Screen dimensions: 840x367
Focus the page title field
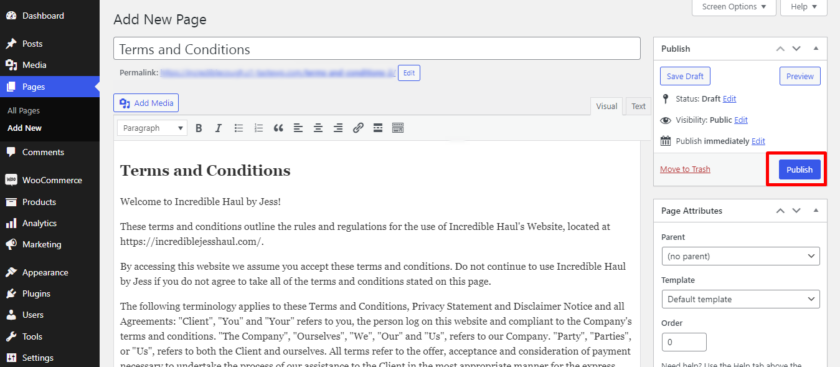point(377,49)
